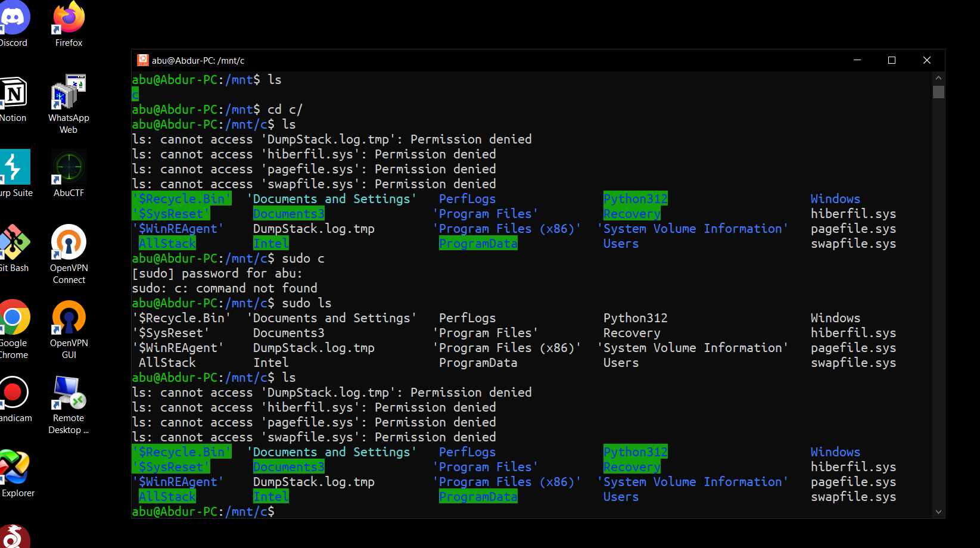Open the Notion desktop icon
The width and height of the screenshot is (980, 548).
pyautogui.click(x=13, y=95)
